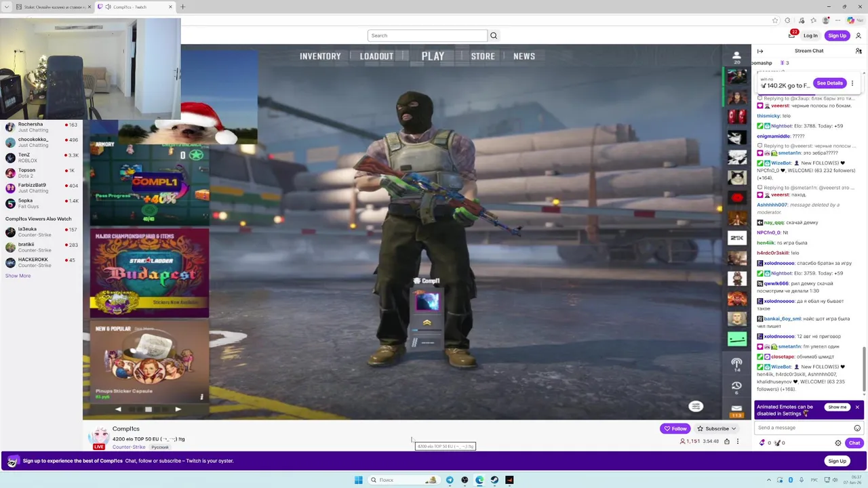Dismiss the Animated Emotes notice
This screenshot has height=488, width=868.
coord(857,407)
